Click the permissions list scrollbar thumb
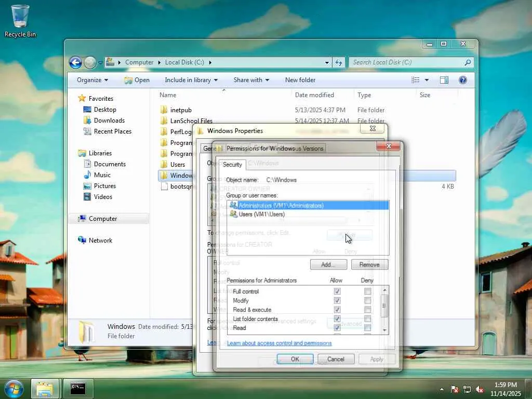 coord(384,305)
